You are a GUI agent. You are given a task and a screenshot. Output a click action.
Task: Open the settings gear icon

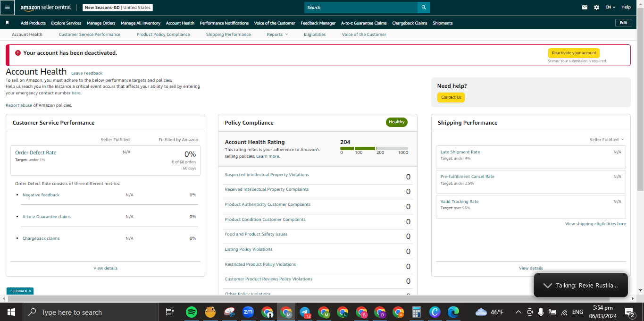[x=596, y=7]
